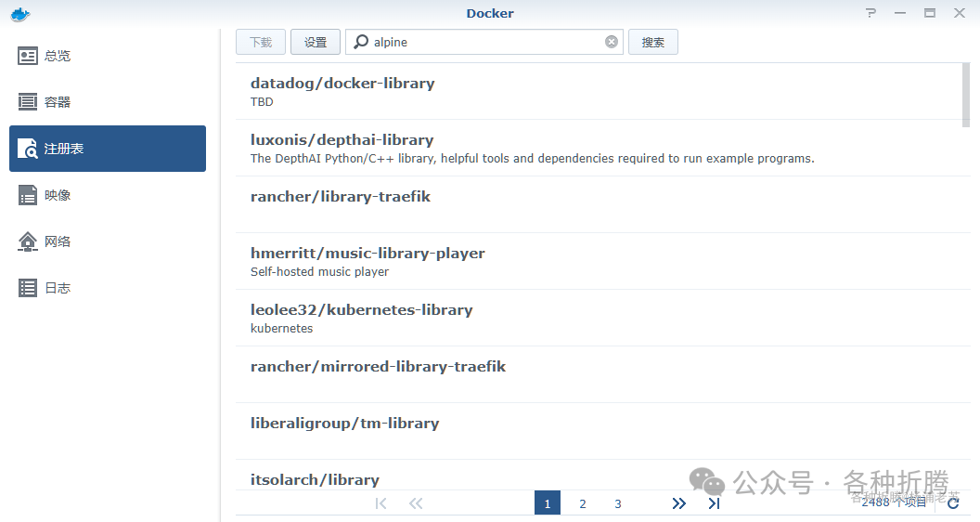Click the Docker window title

[490, 13]
